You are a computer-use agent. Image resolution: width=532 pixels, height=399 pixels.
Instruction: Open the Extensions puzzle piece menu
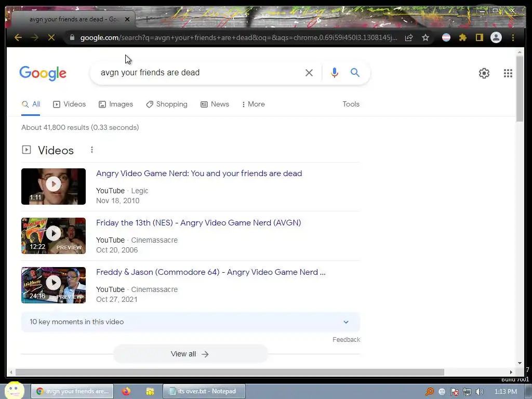point(463,37)
